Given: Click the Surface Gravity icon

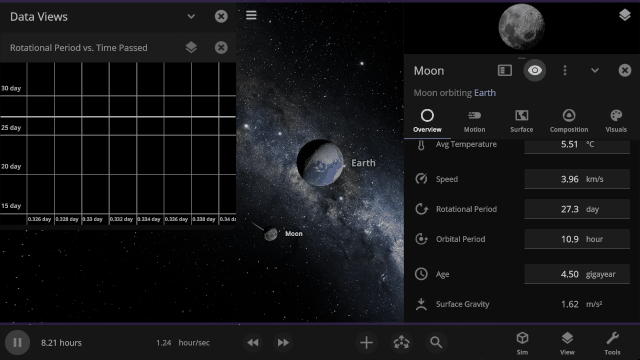Looking at the screenshot, I should 421,304.
